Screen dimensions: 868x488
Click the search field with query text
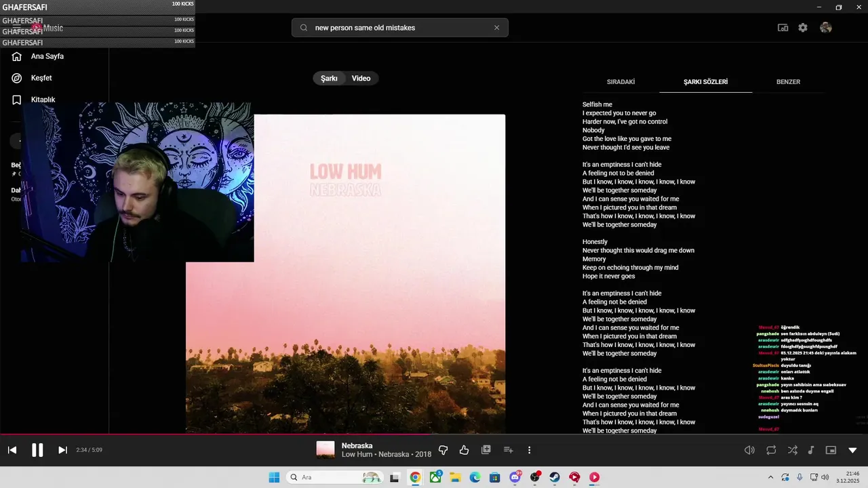point(400,28)
